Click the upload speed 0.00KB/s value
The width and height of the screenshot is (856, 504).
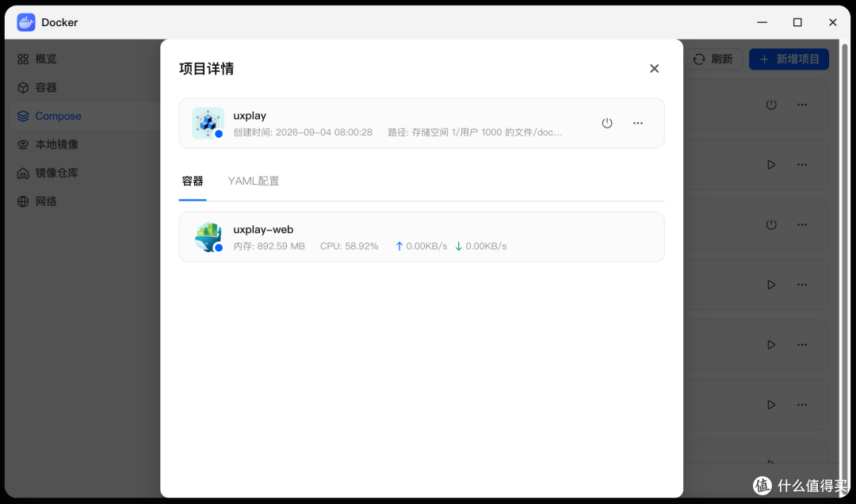click(x=426, y=246)
